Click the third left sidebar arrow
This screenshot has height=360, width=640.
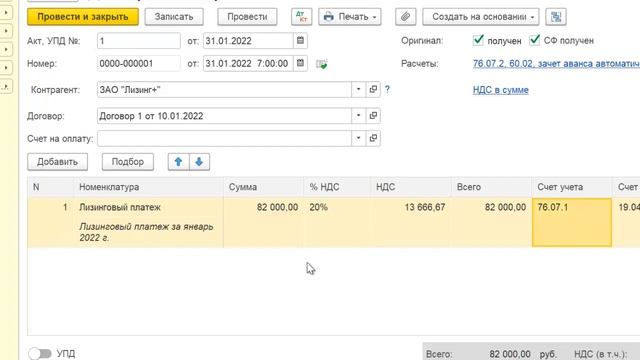(x=6, y=49)
